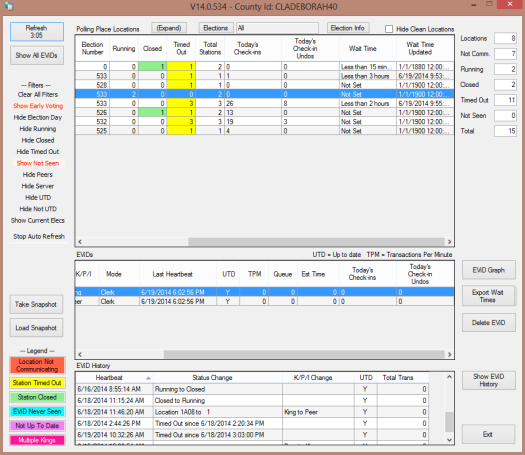Select row with 26 check-ins
Viewport: 525px width, 455px height.
click(265, 103)
